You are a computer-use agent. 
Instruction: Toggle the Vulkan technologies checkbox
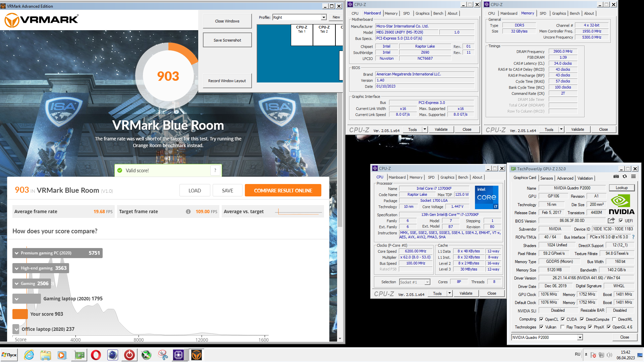(541, 327)
